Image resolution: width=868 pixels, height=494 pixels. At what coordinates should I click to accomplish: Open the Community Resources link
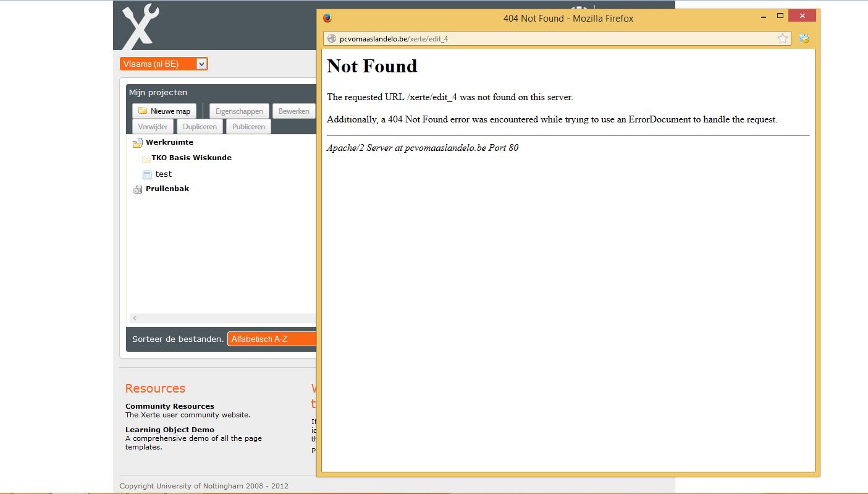click(x=170, y=406)
